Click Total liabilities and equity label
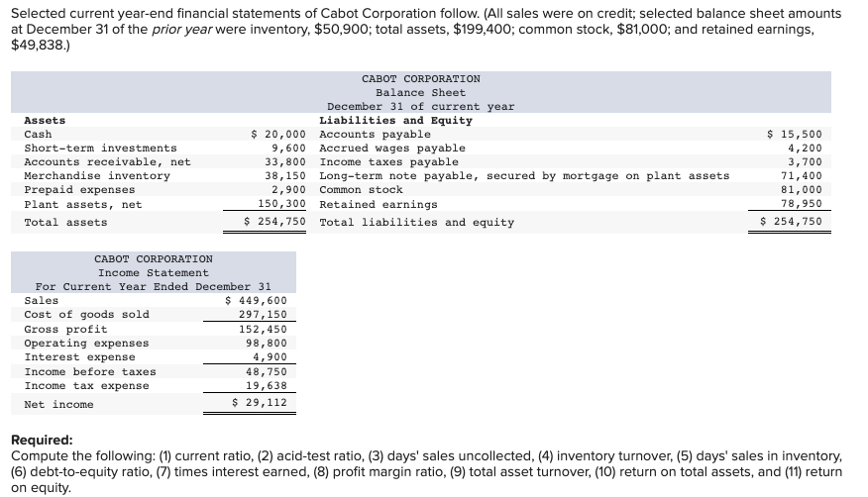The image size is (868, 497). coord(417,222)
